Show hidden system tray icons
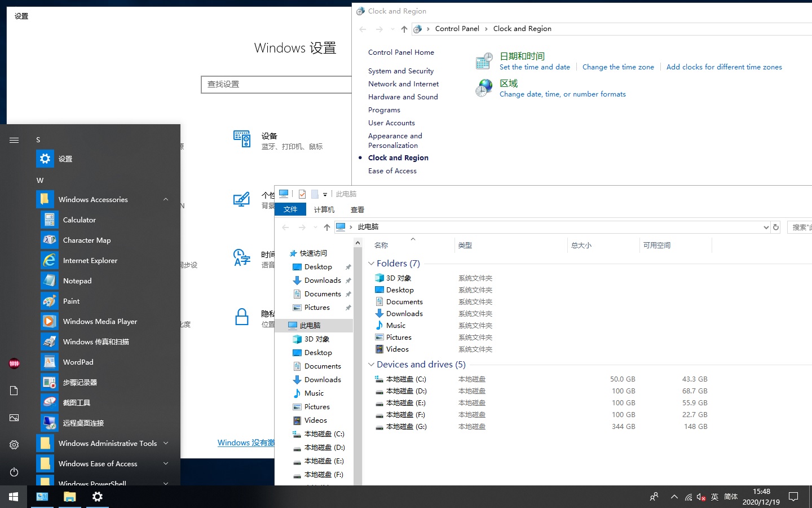812x508 pixels. [674, 497]
